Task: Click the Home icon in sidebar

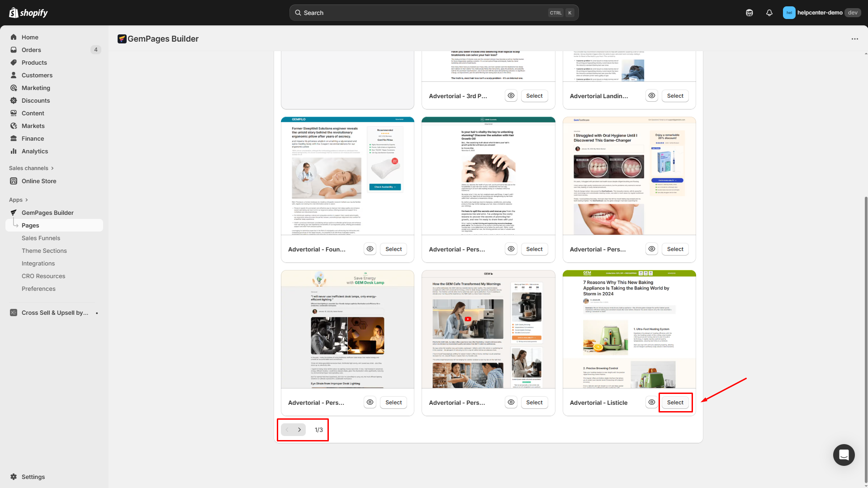Action: (x=14, y=37)
